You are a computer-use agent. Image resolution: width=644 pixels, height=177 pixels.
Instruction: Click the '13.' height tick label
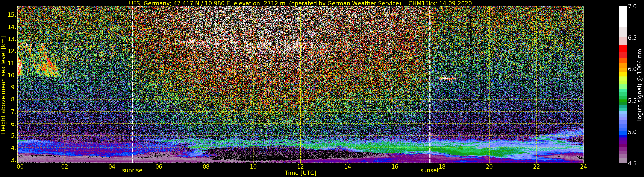[12, 39]
